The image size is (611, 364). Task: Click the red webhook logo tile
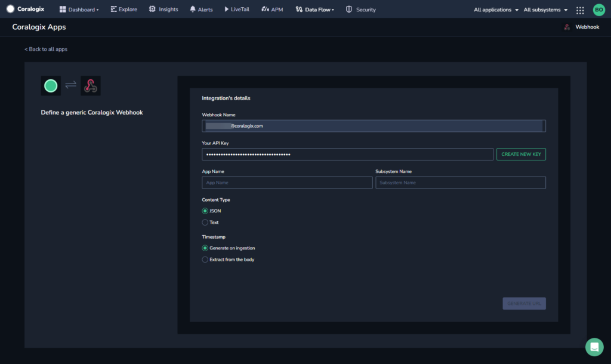(91, 86)
